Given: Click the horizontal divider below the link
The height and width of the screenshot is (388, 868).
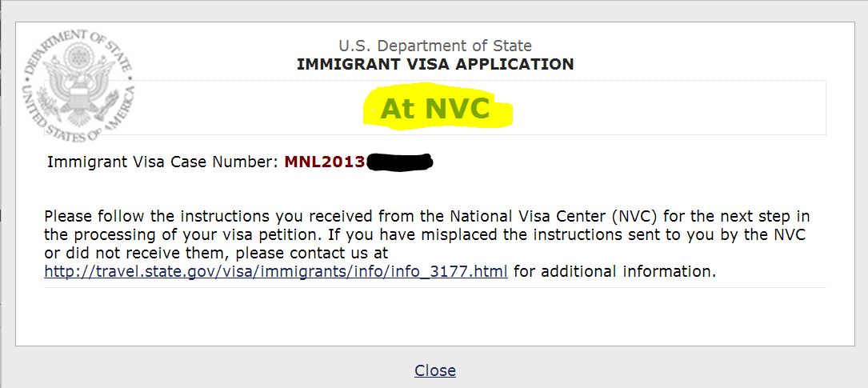Looking at the screenshot, I should (435, 288).
